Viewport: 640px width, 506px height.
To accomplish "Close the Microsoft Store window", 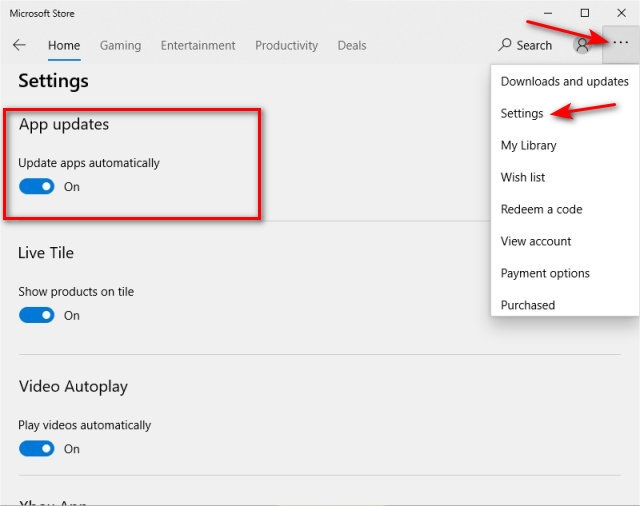I will point(621,13).
